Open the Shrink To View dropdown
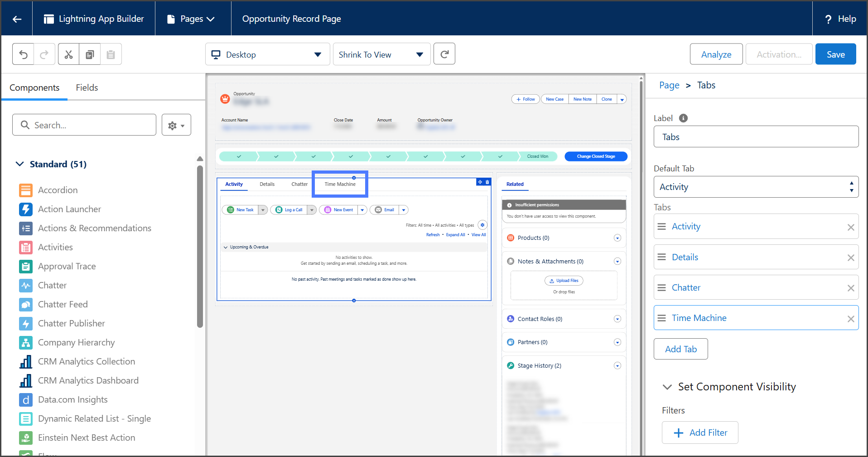This screenshot has height=457, width=868. [x=381, y=54]
